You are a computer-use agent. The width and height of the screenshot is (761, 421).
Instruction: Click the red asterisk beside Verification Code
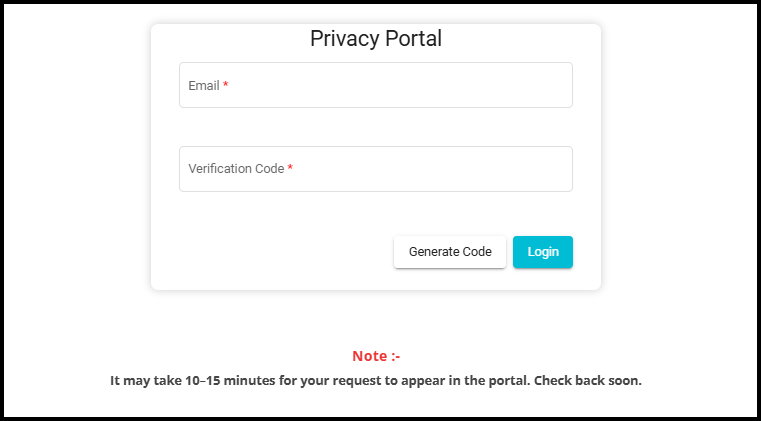[290, 169]
